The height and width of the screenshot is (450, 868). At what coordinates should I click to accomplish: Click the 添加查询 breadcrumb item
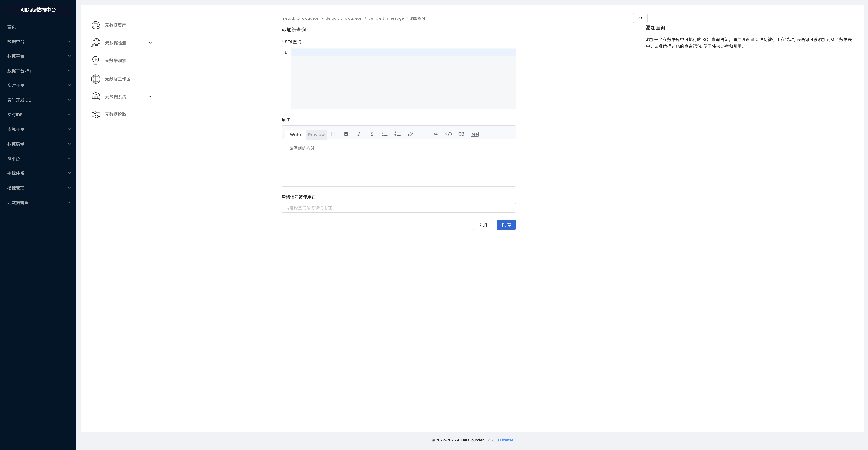click(x=417, y=18)
